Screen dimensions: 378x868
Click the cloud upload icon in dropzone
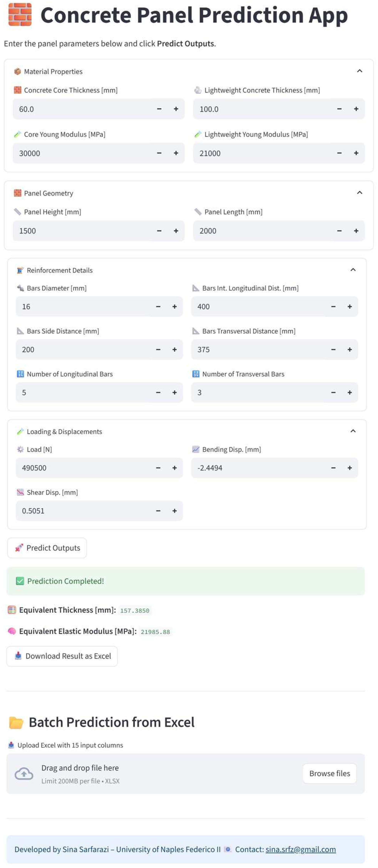[24, 774]
